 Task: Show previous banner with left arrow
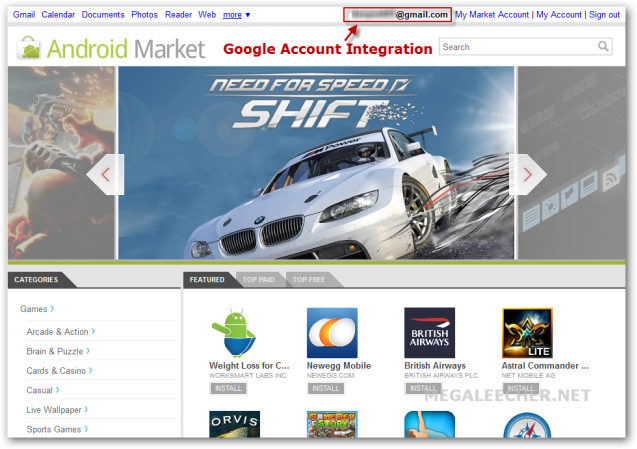106,175
